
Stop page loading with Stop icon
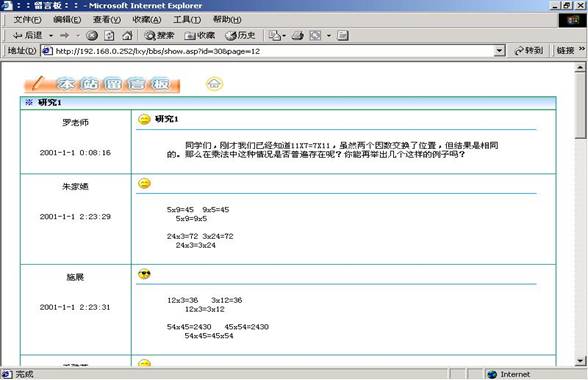point(92,36)
